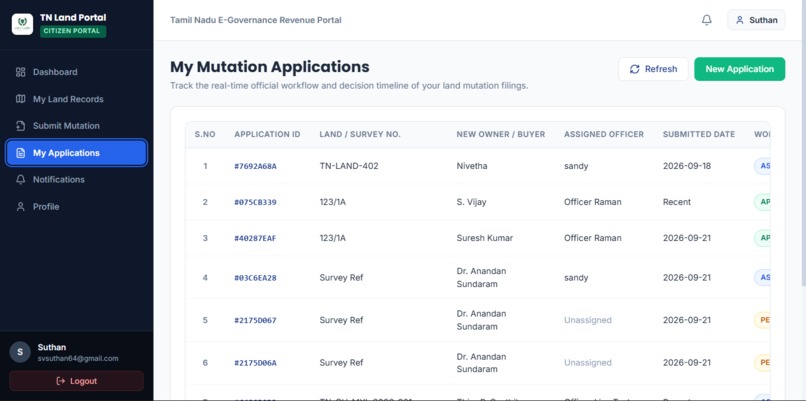Open the Profile page from the sidebar

pyautogui.click(x=77, y=207)
